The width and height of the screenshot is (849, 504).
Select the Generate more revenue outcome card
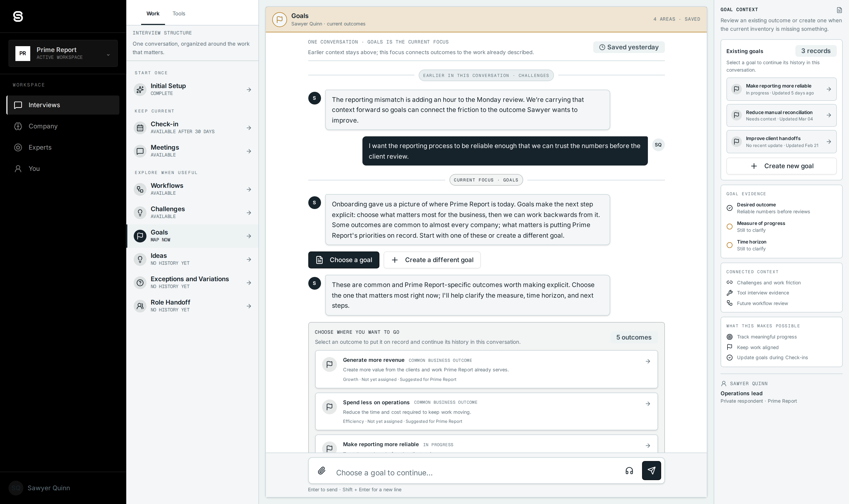click(486, 369)
